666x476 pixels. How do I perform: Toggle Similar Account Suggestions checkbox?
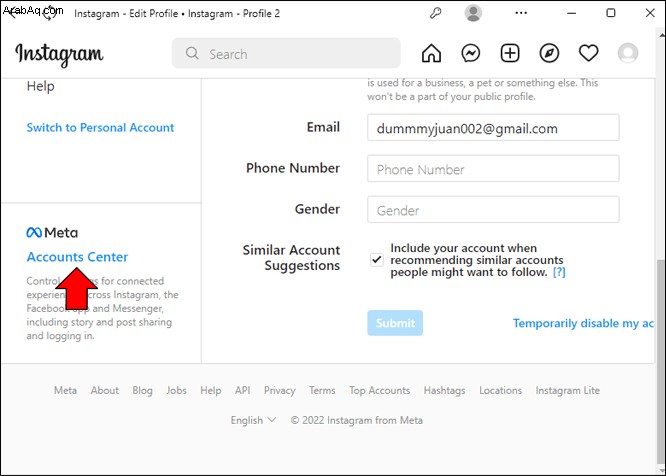[377, 259]
